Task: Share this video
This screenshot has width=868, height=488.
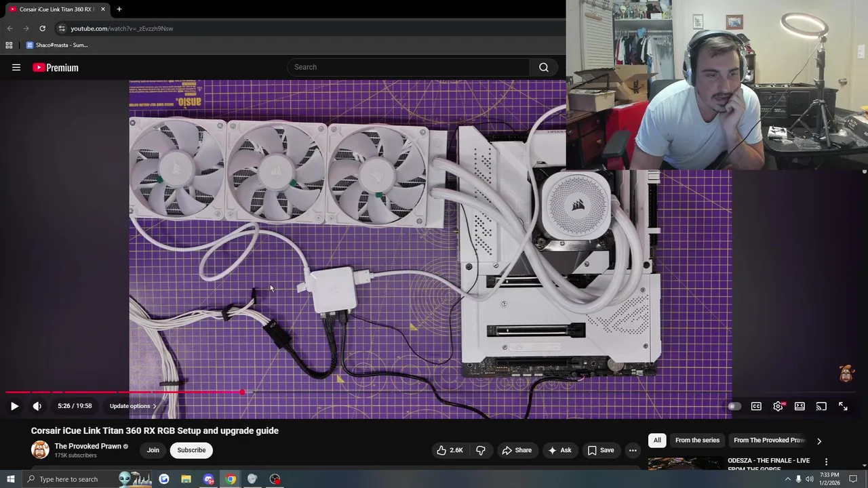Action: point(517,450)
